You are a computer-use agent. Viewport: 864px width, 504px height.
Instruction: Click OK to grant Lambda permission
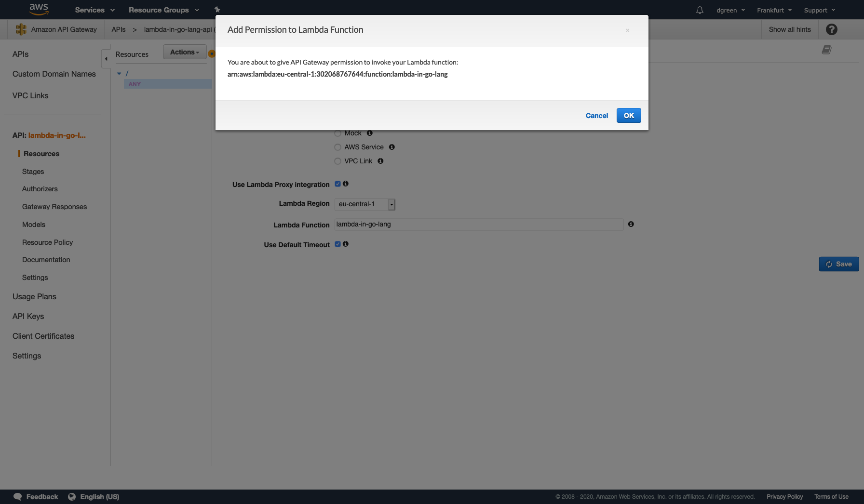629,116
